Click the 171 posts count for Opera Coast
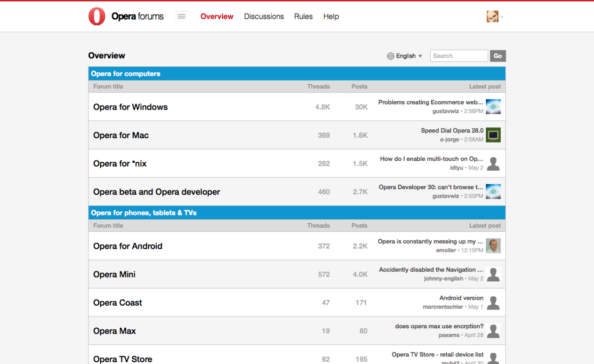The image size is (594, 364). click(361, 303)
